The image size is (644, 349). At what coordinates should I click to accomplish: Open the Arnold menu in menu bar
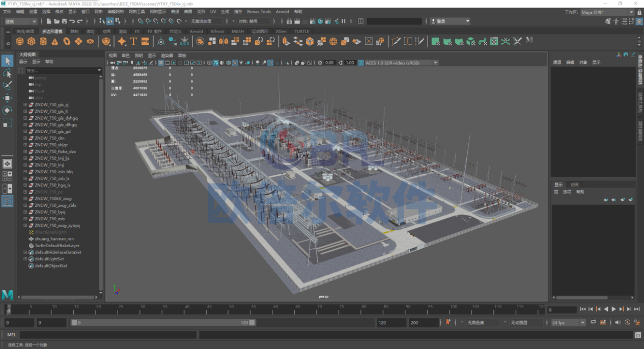(282, 11)
